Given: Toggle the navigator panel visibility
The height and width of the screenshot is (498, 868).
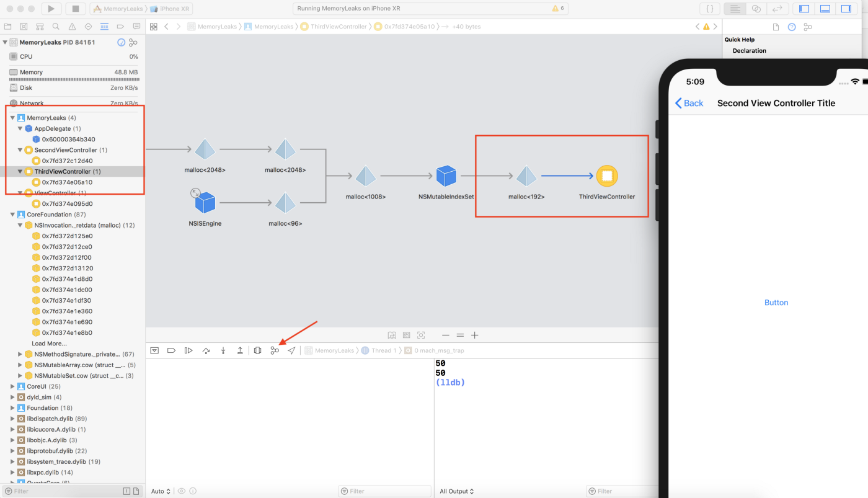Looking at the screenshot, I should [804, 9].
